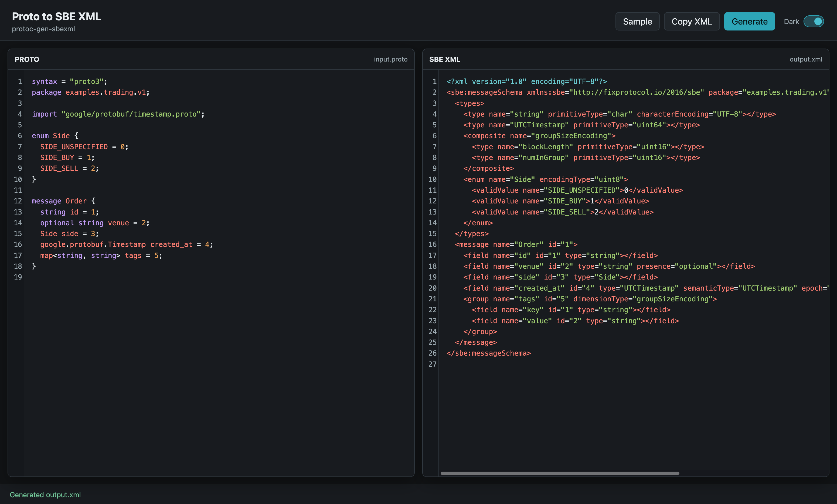Click the 'Side side = 3;' line
Screen dimensions: 837x504
pos(69,234)
